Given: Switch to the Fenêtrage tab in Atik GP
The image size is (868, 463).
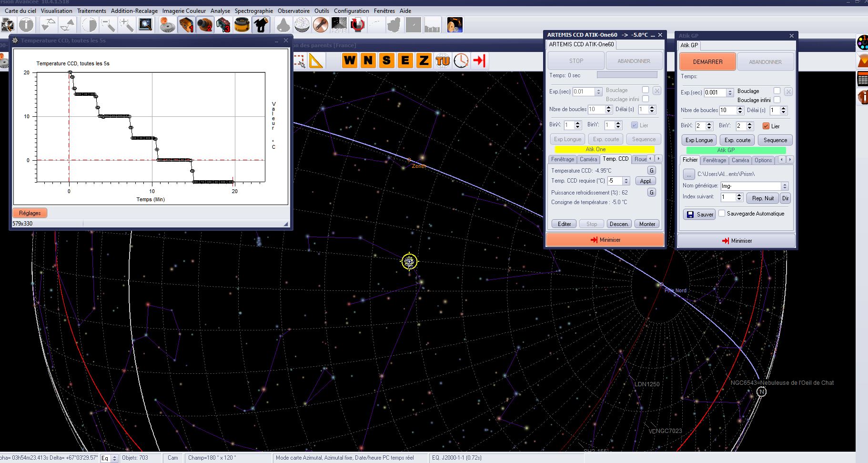Looking at the screenshot, I should (x=714, y=160).
